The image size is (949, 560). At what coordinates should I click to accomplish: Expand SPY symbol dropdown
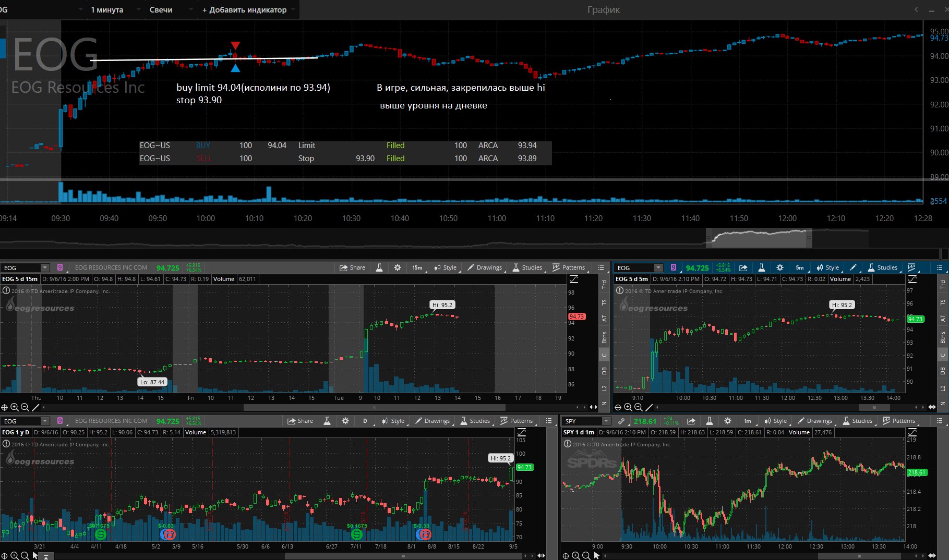point(606,421)
